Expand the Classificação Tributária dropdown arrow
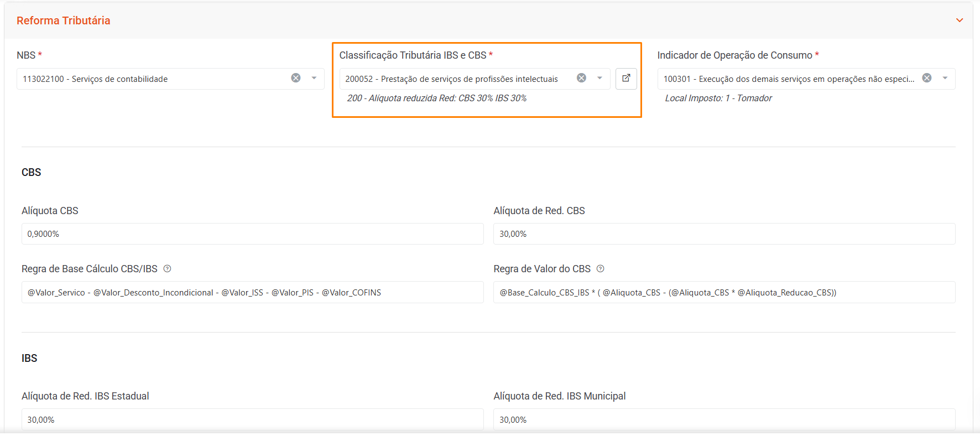This screenshot has width=980, height=441. (600, 78)
